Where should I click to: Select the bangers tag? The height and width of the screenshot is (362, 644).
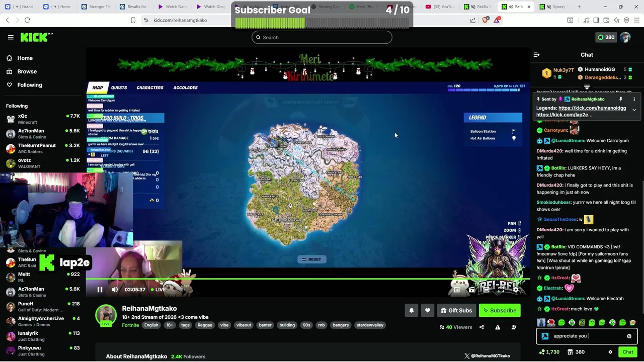[x=341, y=325]
